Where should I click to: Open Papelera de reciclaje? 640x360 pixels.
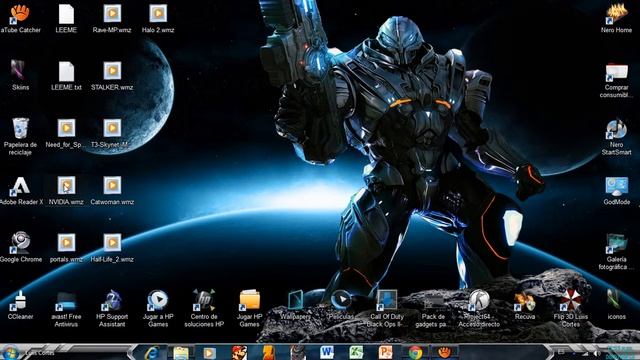click(x=20, y=137)
